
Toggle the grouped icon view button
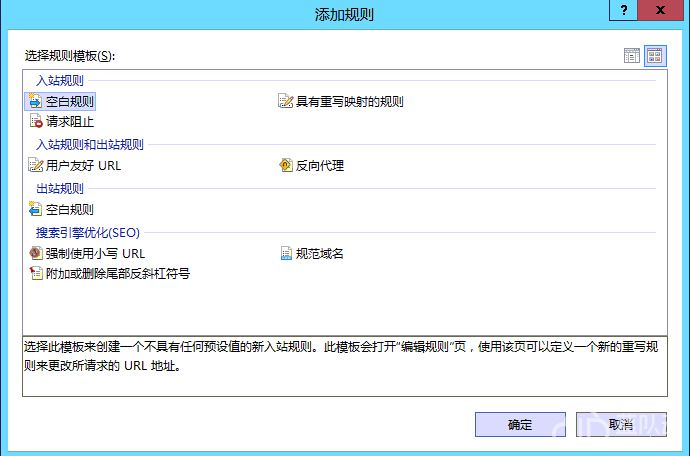654,56
